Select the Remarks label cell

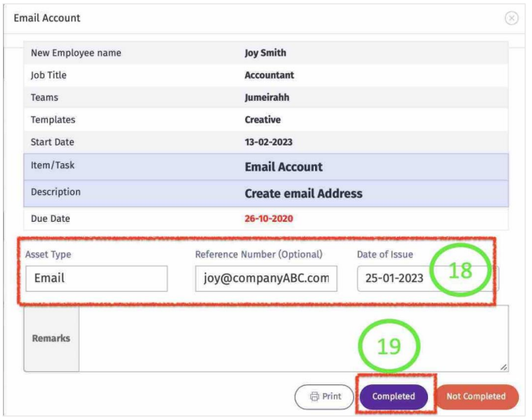50,339
